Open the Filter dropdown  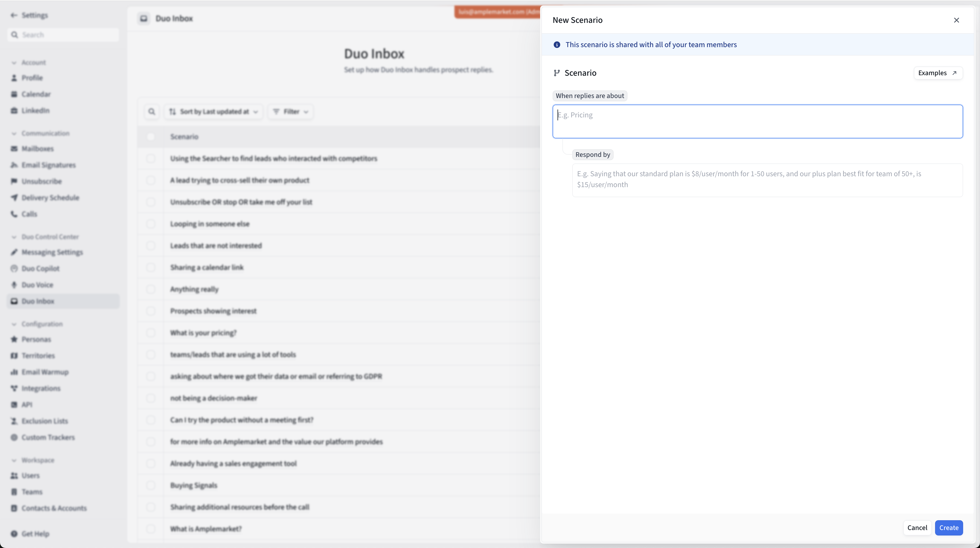coord(291,111)
